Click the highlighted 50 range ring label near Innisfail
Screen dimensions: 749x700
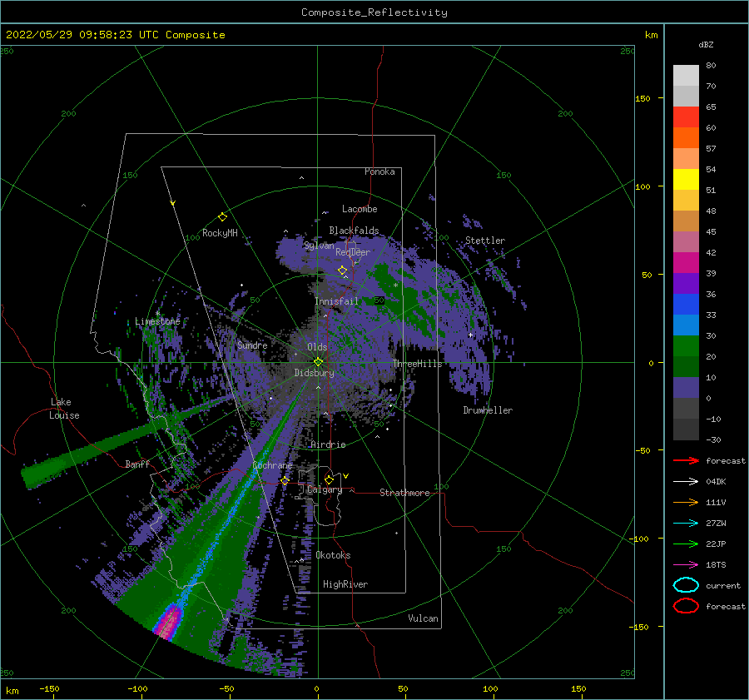pyautogui.click(x=379, y=300)
